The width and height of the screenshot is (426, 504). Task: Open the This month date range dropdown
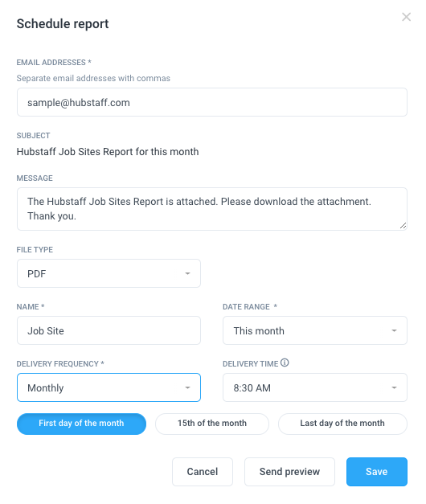point(315,330)
